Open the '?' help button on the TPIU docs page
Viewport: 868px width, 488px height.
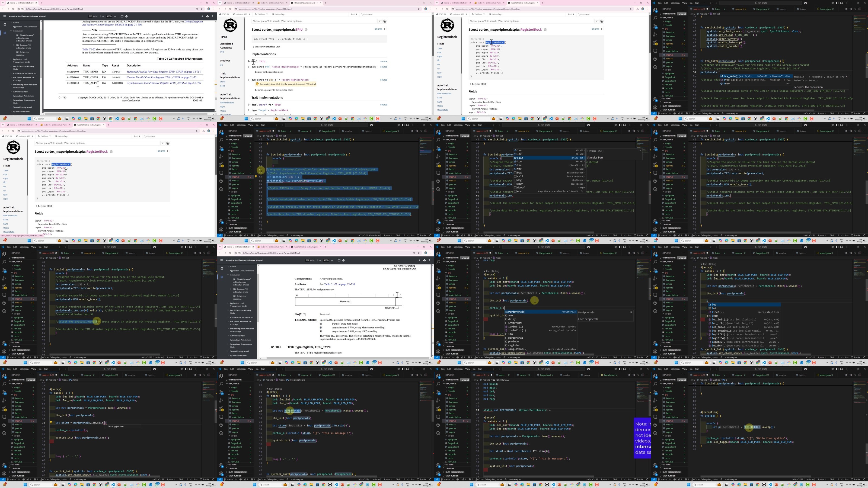[379, 21]
